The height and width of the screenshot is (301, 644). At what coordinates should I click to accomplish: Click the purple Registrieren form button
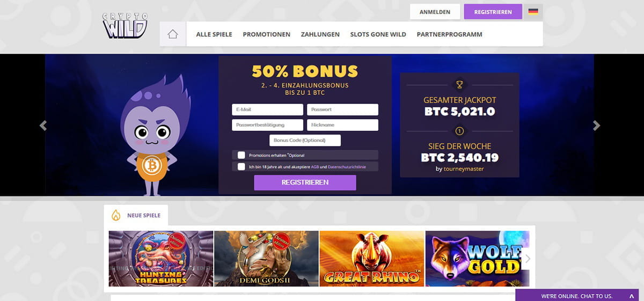[305, 182]
